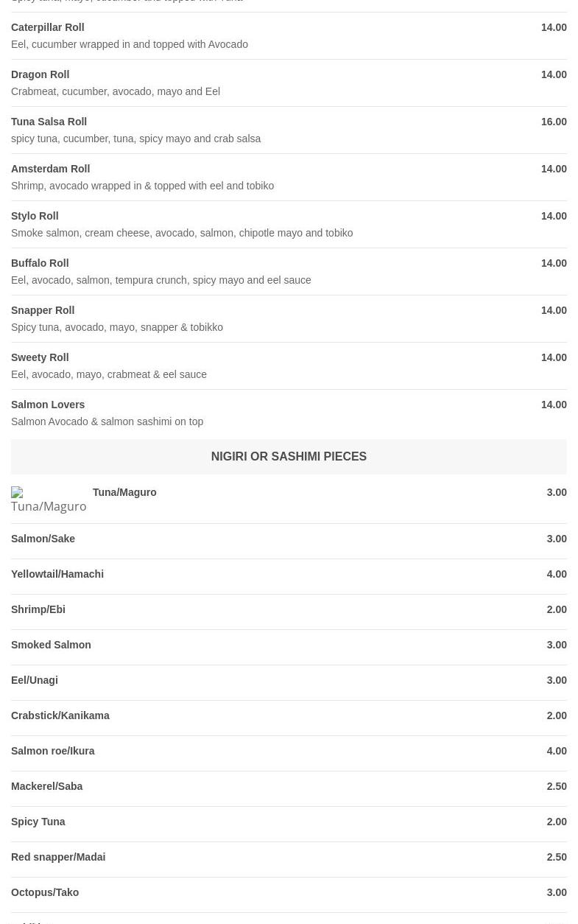
Task: Click the Octopus/Tako 3.00 price
Action: 557,892
